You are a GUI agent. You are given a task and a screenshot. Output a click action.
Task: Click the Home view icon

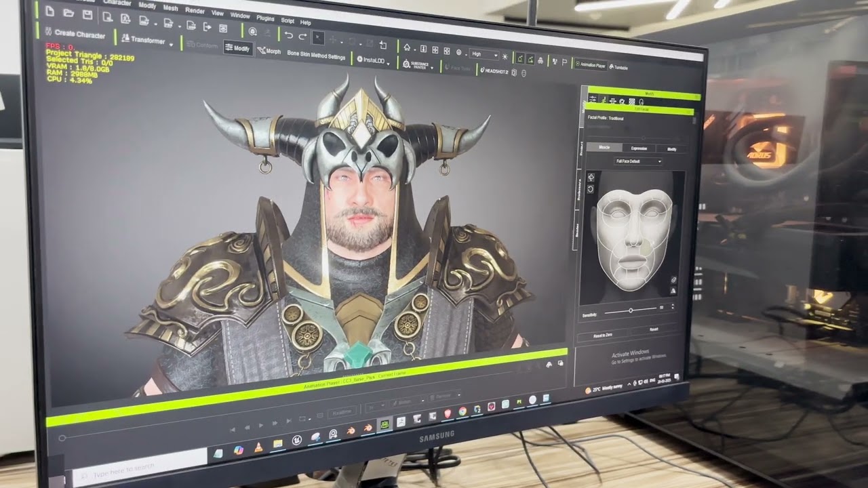407,47
